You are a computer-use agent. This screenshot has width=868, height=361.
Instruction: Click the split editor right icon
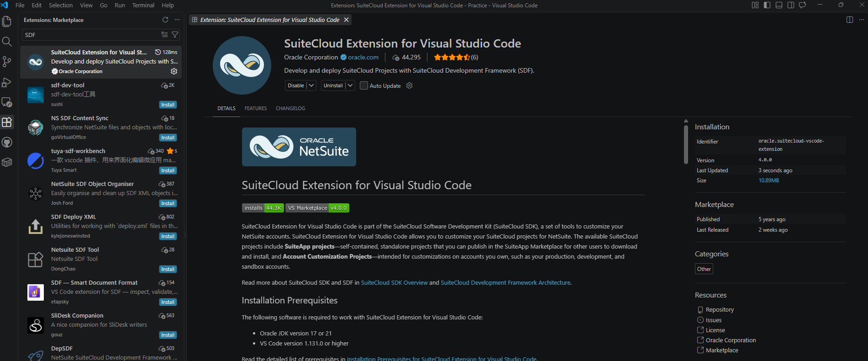coord(850,20)
